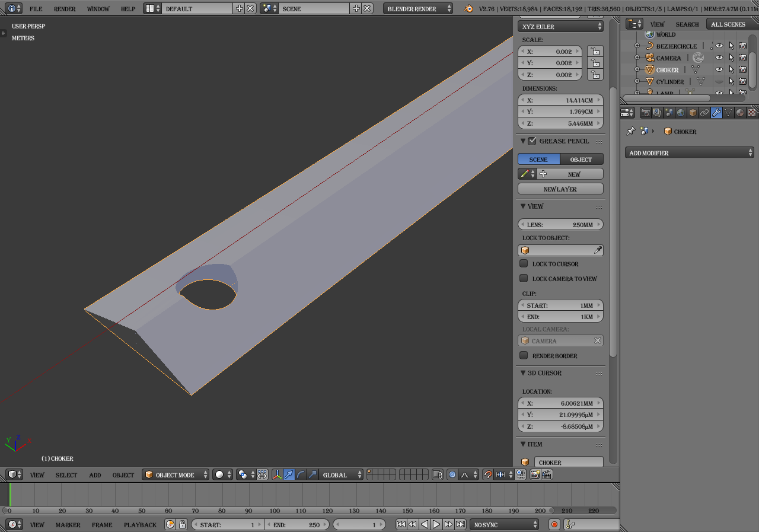This screenshot has height=532, width=759.
Task: Open the XYZ Euler rotation mode dropdown
Action: click(x=560, y=26)
